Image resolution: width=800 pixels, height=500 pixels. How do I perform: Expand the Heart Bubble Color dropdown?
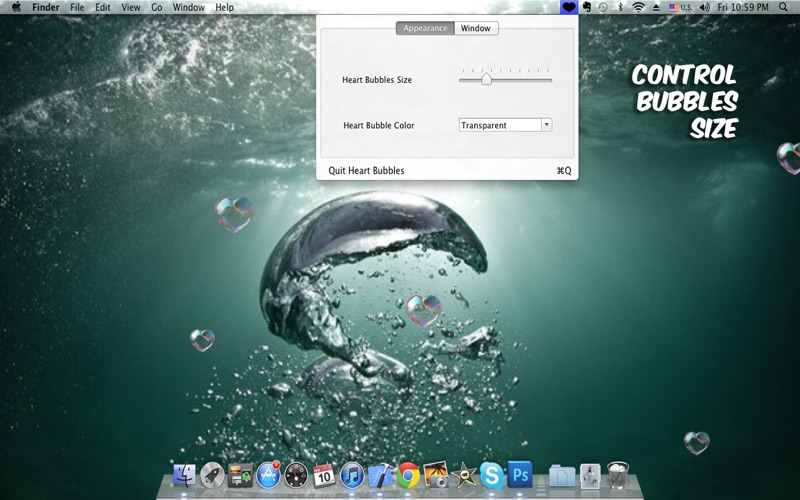coord(546,125)
